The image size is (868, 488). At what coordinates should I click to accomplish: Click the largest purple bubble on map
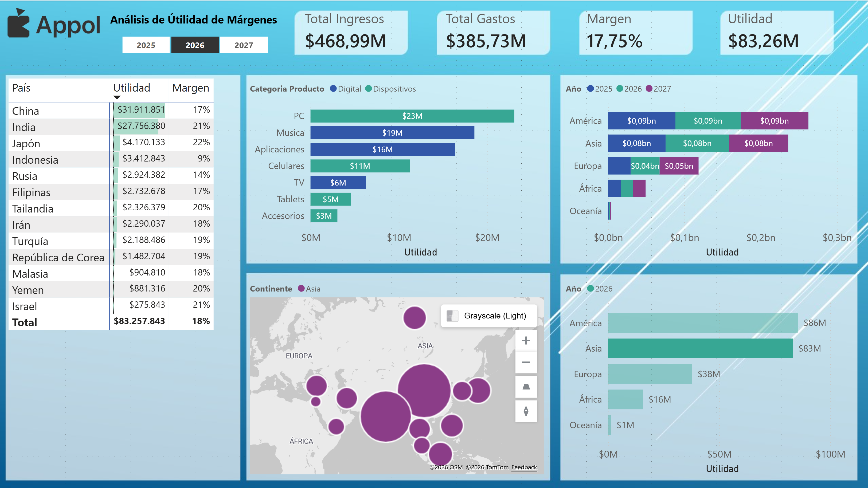tap(424, 391)
